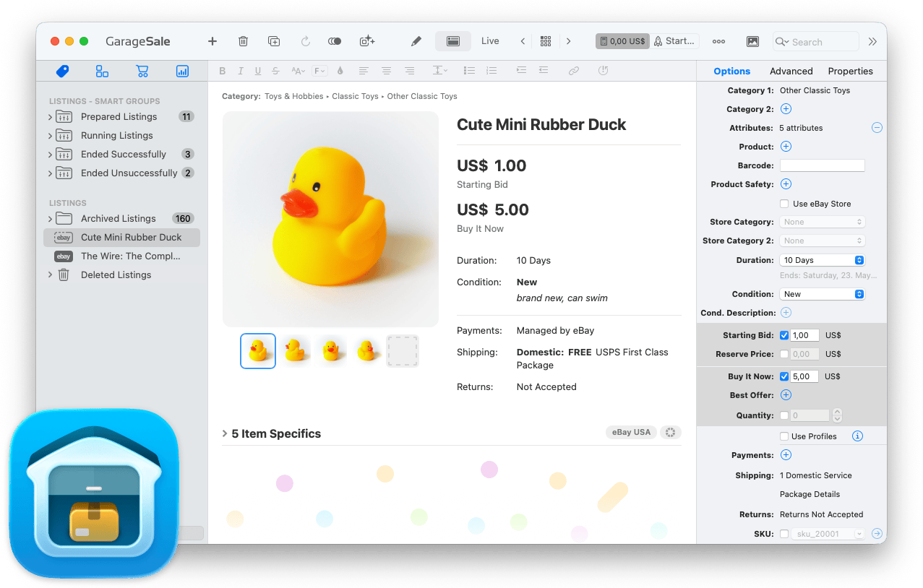This screenshot has width=923, height=588.
Task: Add Best Offer with plus button
Action: tap(786, 395)
